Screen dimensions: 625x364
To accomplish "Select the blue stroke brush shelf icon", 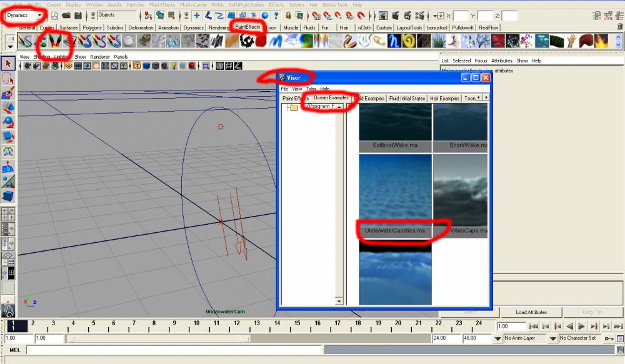I will (x=276, y=41).
